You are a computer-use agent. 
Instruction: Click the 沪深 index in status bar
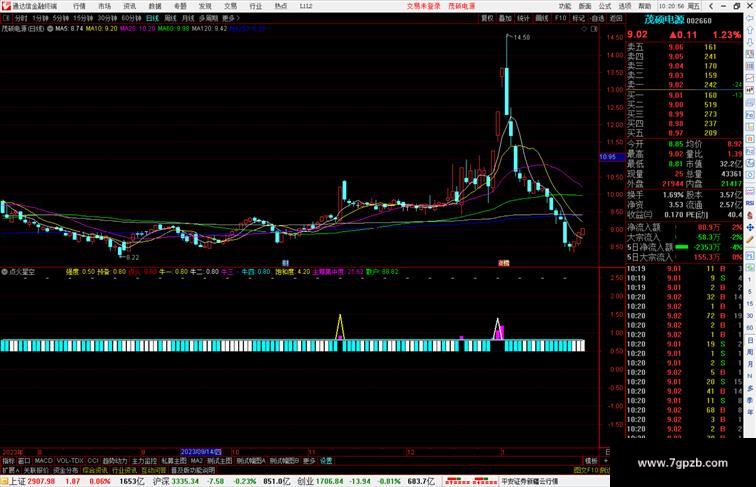pos(161,481)
